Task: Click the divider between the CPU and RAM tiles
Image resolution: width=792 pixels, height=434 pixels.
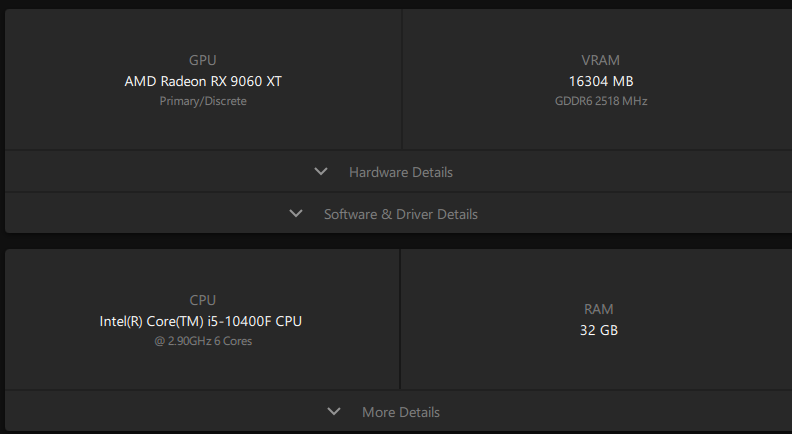Action: click(400, 319)
